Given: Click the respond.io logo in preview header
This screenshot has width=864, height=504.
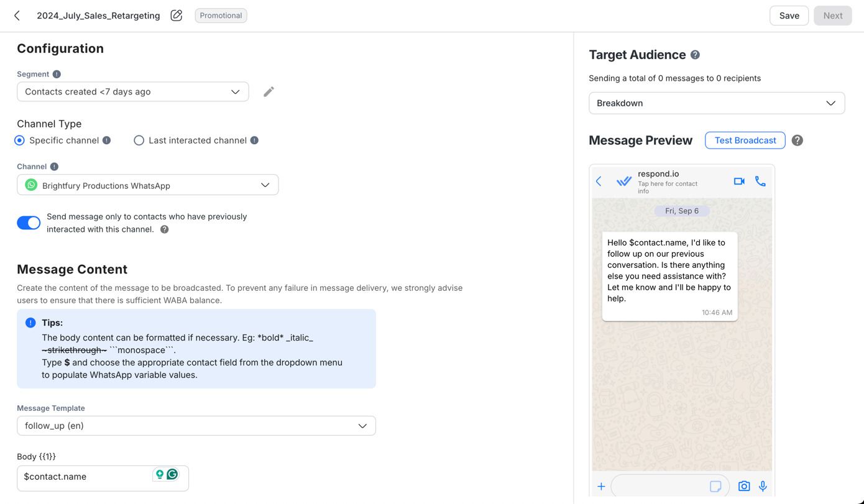Looking at the screenshot, I should [x=624, y=181].
